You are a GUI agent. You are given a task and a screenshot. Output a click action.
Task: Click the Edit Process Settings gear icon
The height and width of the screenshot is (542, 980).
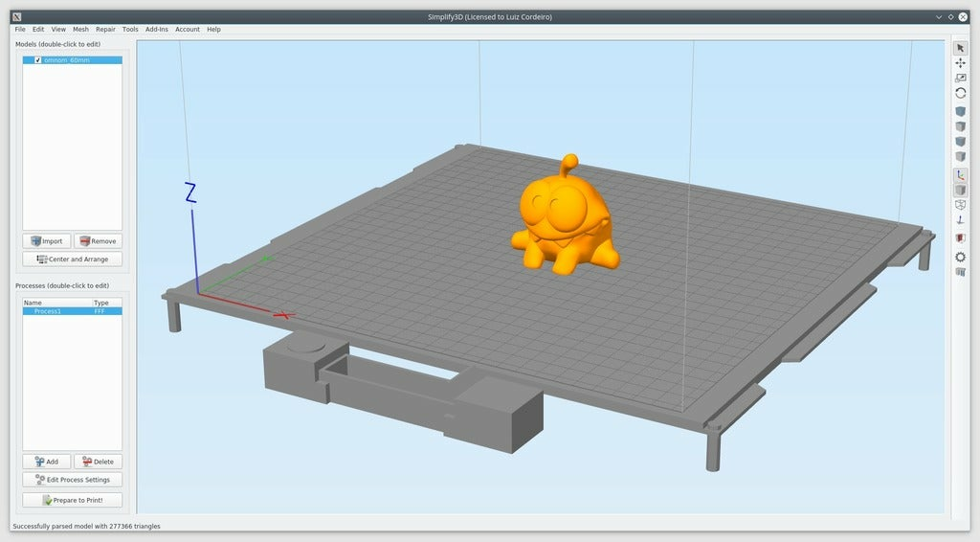pyautogui.click(x=40, y=480)
